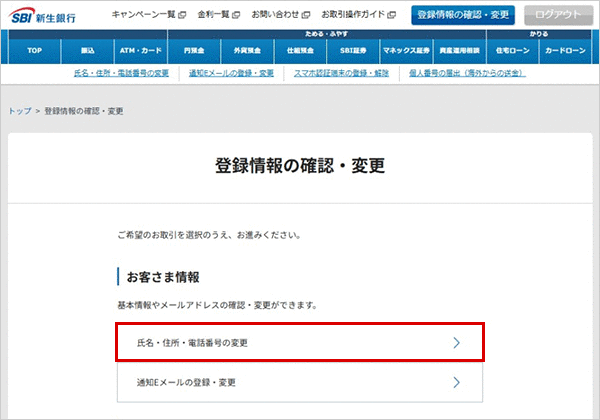Click the トップ breadcrumb link
This screenshot has width=600, height=420.
(20, 111)
